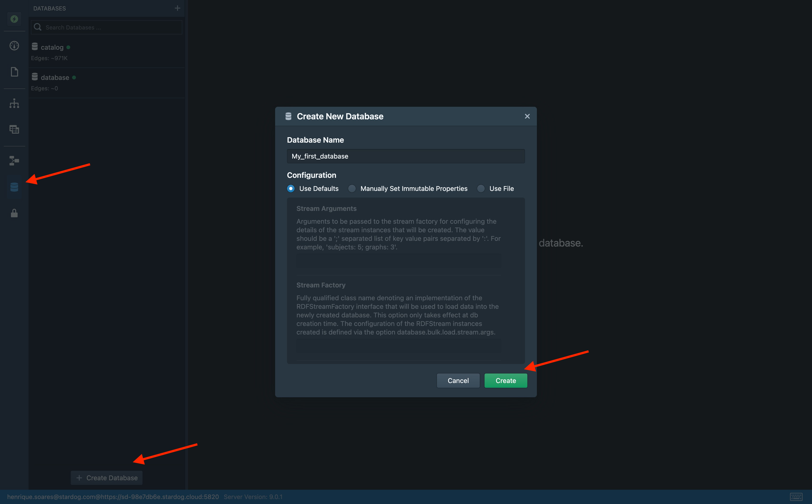This screenshot has height=504, width=812.
Task: Open the security lock icon
Action: pos(14,213)
